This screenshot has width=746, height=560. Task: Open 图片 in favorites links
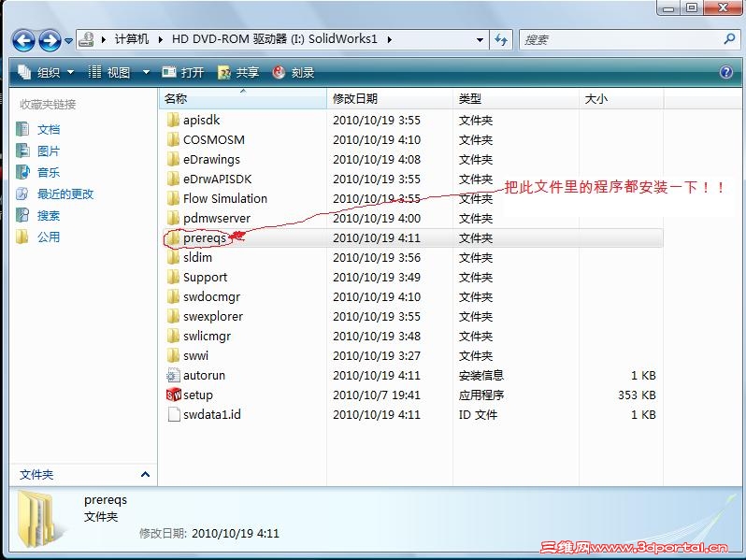click(x=48, y=151)
